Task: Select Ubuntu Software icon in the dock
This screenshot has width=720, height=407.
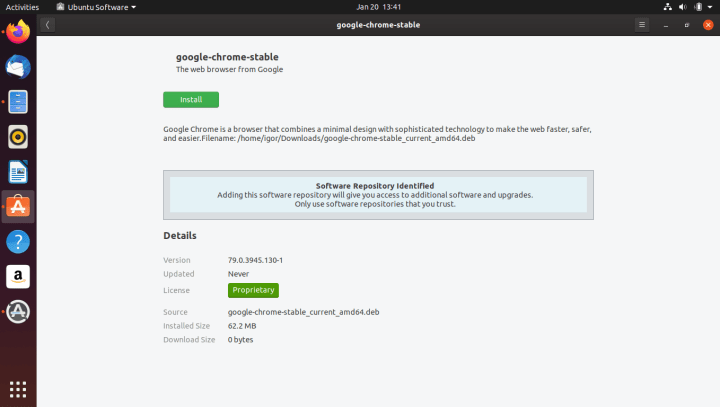Action: 18,207
